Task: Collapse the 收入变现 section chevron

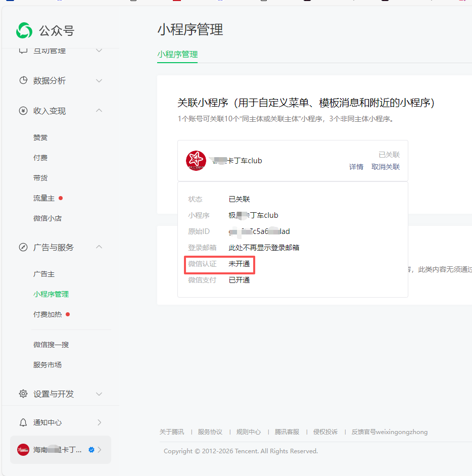Action: pyautogui.click(x=99, y=111)
